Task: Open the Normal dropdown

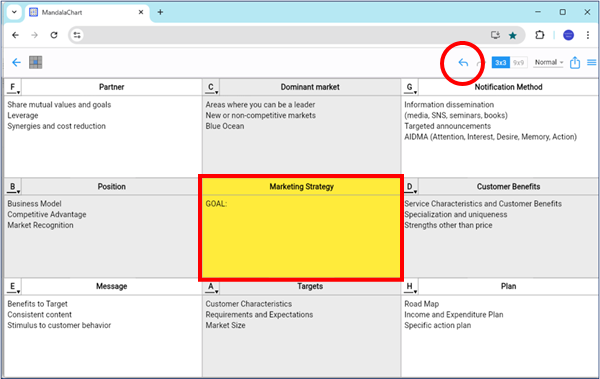Action: pos(549,62)
